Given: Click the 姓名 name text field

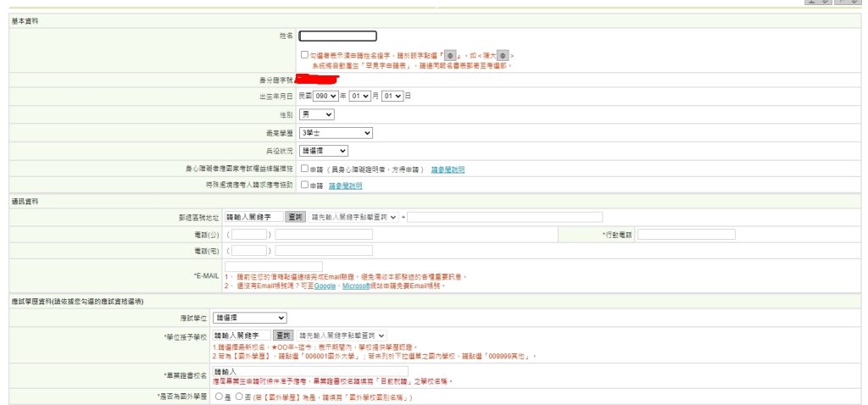Looking at the screenshot, I should [x=337, y=36].
